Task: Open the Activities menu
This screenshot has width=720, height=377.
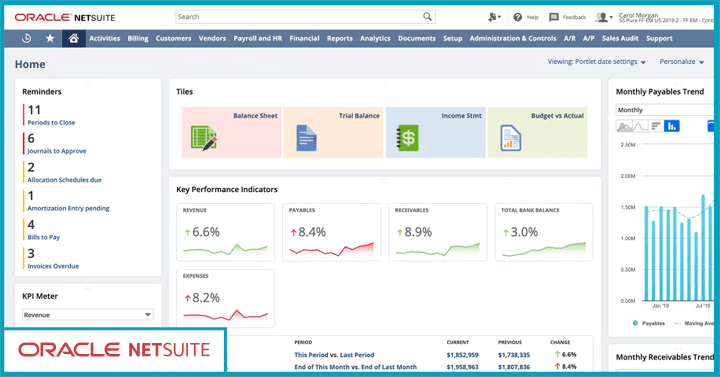Action: (x=104, y=39)
